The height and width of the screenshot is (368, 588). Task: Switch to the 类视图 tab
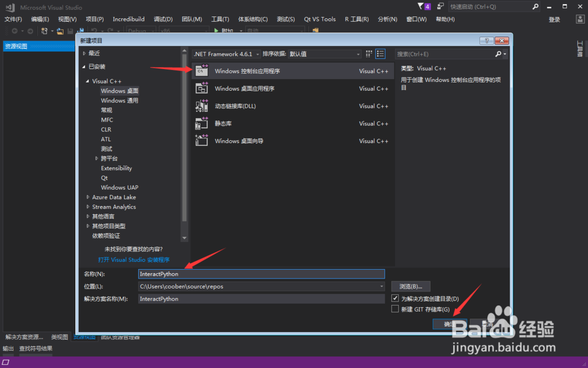pyautogui.click(x=59, y=337)
